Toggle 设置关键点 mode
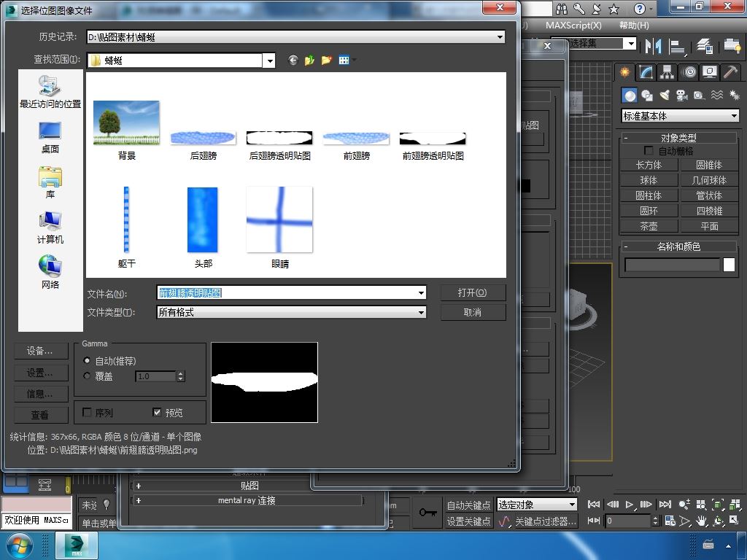 pyautogui.click(x=468, y=521)
